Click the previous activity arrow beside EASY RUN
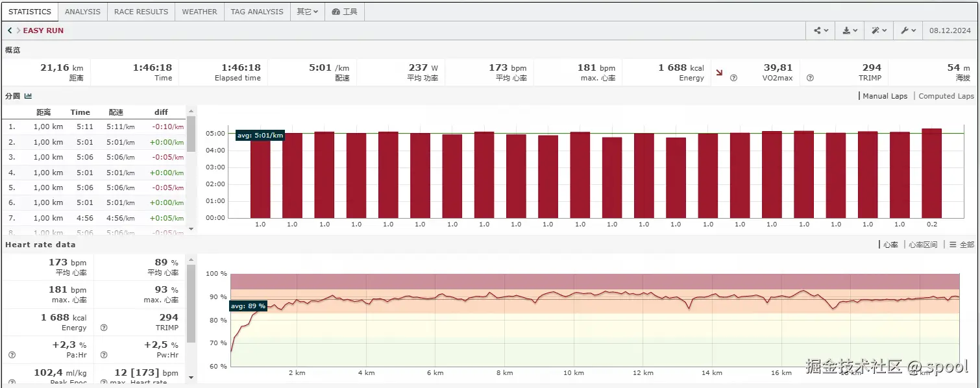Viewport: 980px width, 388px height. [x=9, y=30]
